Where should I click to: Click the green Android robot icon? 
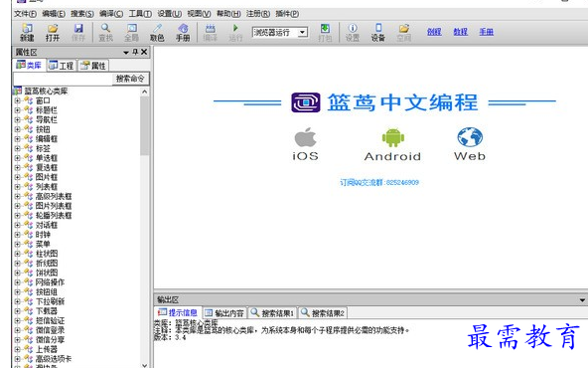point(393,138)
